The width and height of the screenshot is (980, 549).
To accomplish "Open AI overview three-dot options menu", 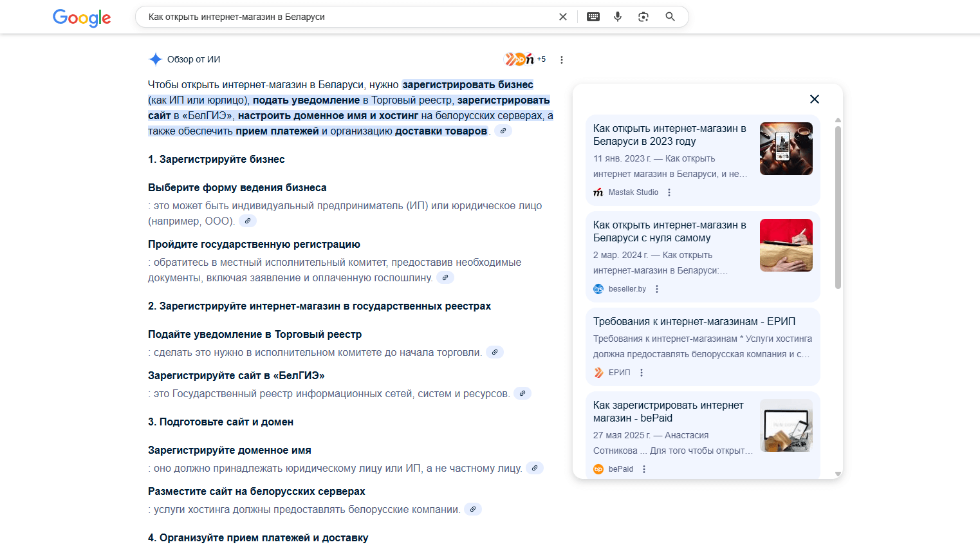I will [x=562, y=60].
